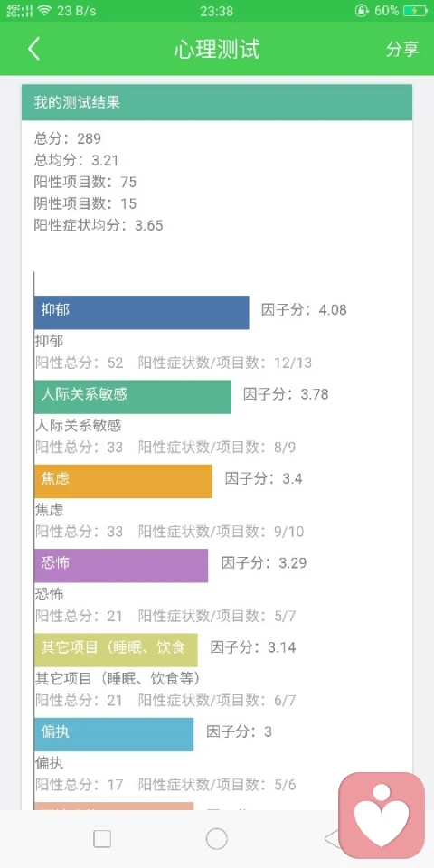Screen dimensions: 434x868
Task: Tap the 我的测试结果 section header
Action: (217, 102)
